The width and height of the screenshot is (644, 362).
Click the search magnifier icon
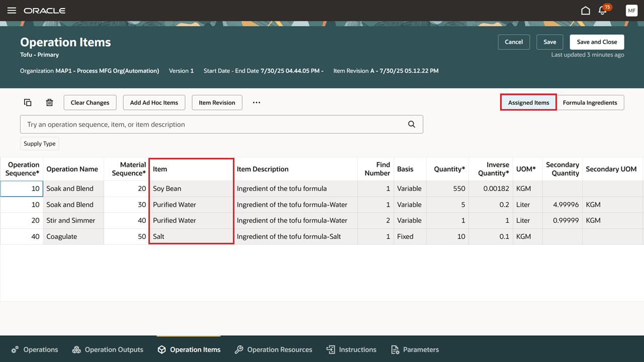pyautogui.click(x=412, y=125)
